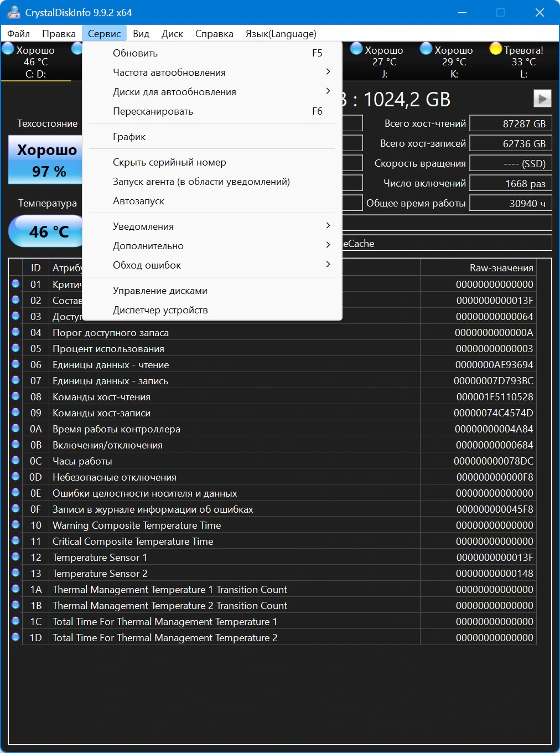Toggle the Автозапуск menu option
Viewport: 560px width, 753px height.
click(x=212, y=201)
